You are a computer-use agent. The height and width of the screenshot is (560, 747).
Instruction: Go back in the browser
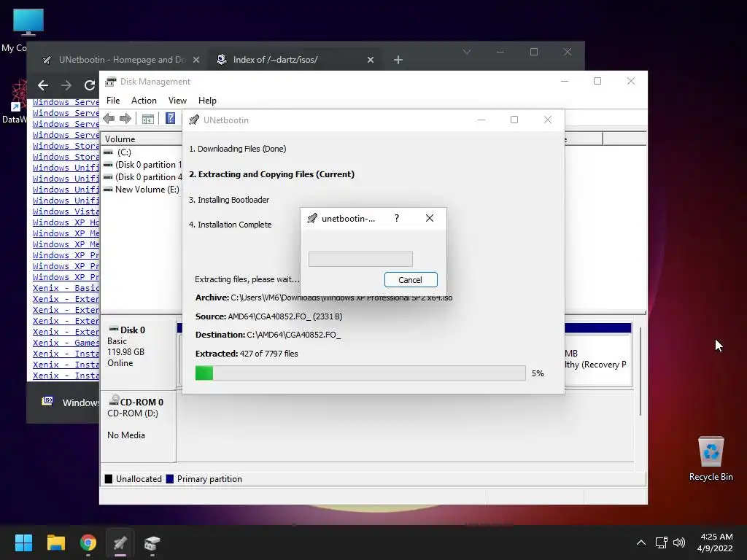point(43,85)
